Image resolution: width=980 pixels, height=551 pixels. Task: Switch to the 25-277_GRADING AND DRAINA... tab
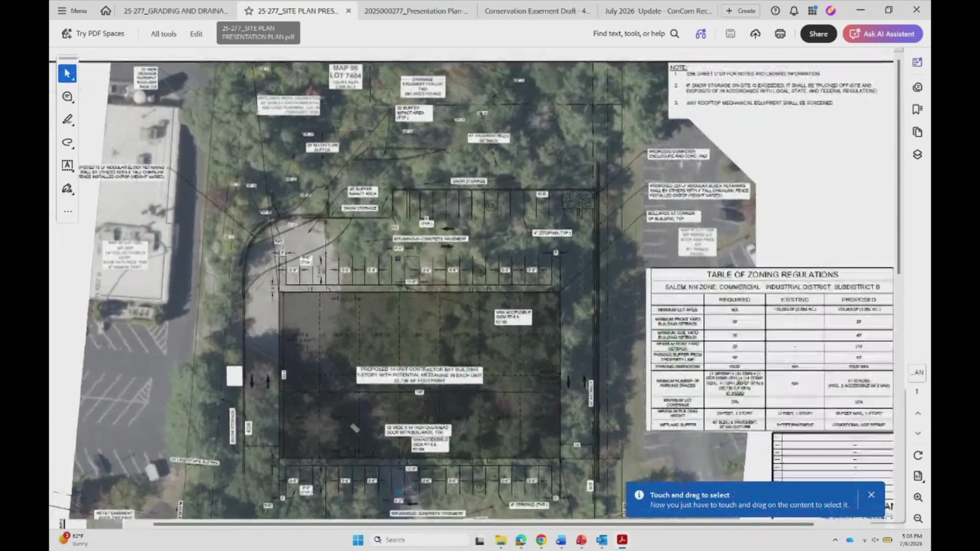176,11
